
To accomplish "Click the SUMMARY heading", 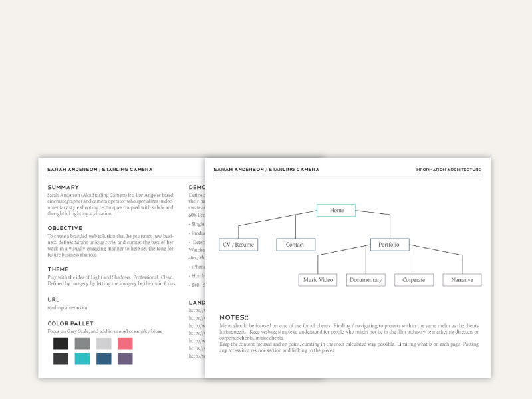I will coord(63,187).
